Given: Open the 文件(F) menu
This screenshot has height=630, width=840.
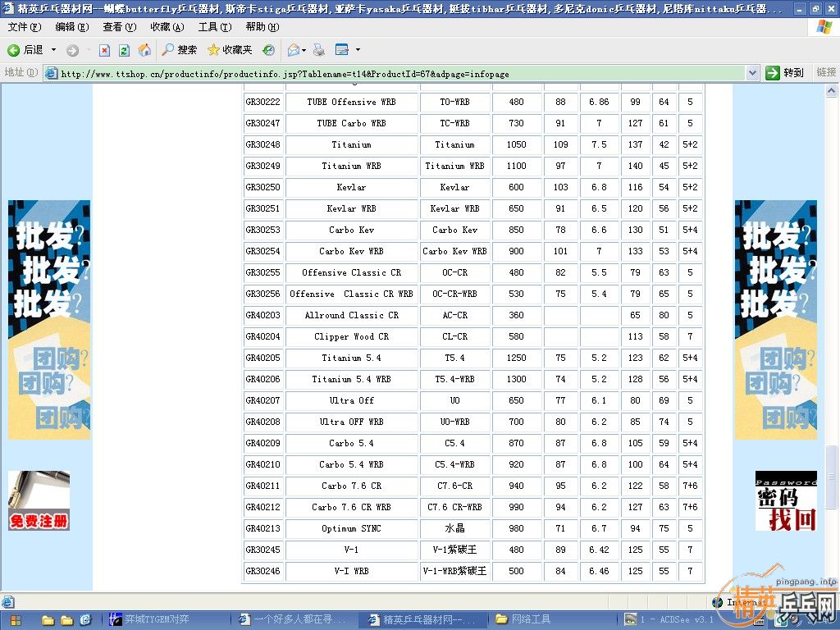Looking at the screenshot, I should 24,27.
